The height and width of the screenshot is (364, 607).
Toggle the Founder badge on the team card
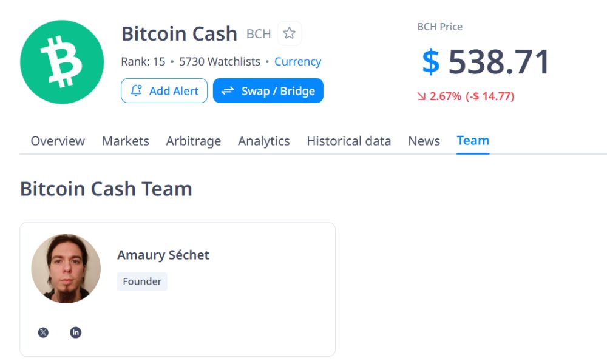(141, 281)
